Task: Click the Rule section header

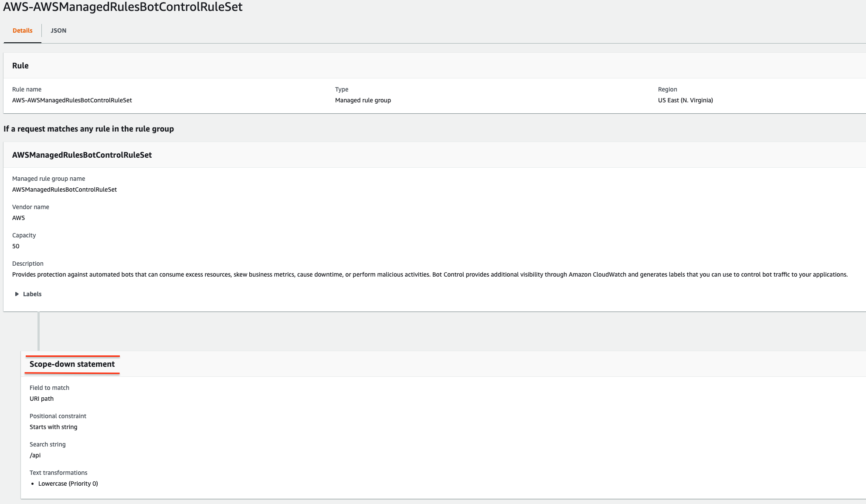Action: pos(20,66)
